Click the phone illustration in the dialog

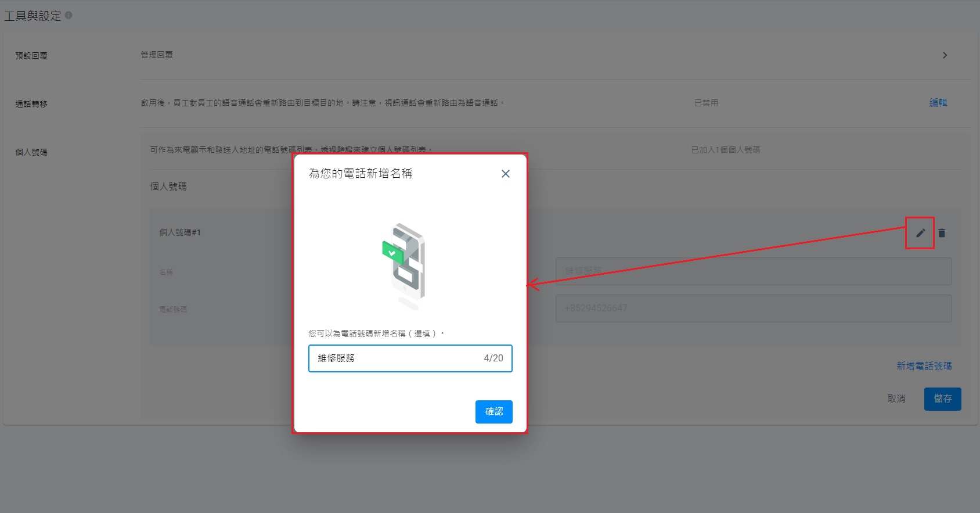pyautogui.click(x=404, y=265)
